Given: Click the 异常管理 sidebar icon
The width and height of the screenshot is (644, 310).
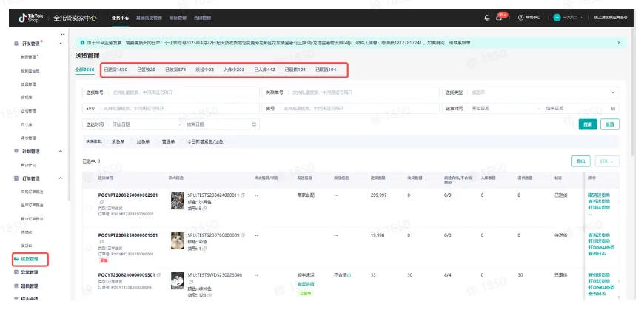Looking at the screenshot, I should (x=16, y=272).
